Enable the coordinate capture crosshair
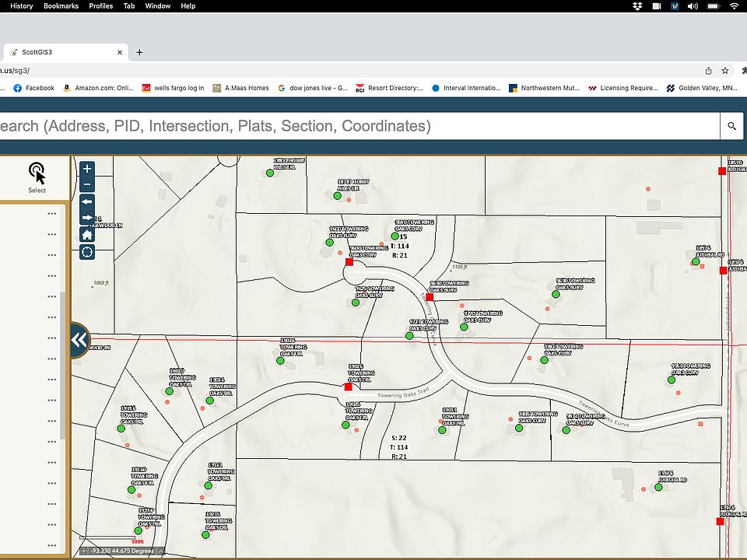Viewport: 747px width, 560px height. point(84,551)
